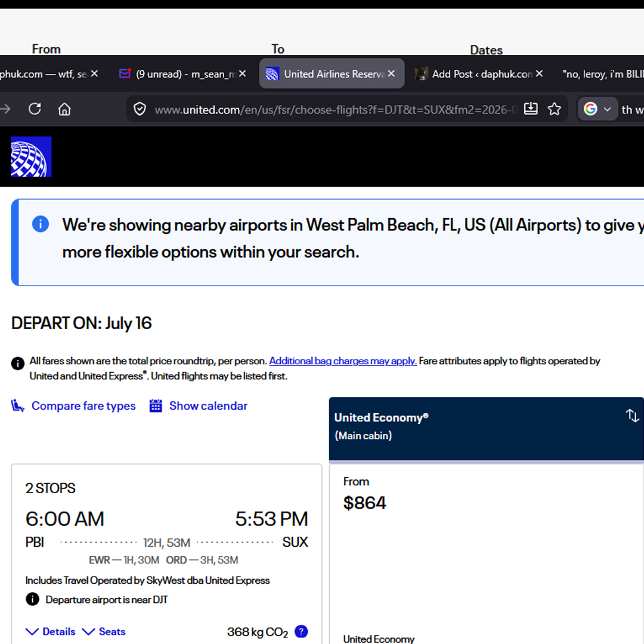Viewport: 644px width, 644px height.
Task: Switch to the "no, leroy, i'm BILI" tab
Action: coord(603,74)
